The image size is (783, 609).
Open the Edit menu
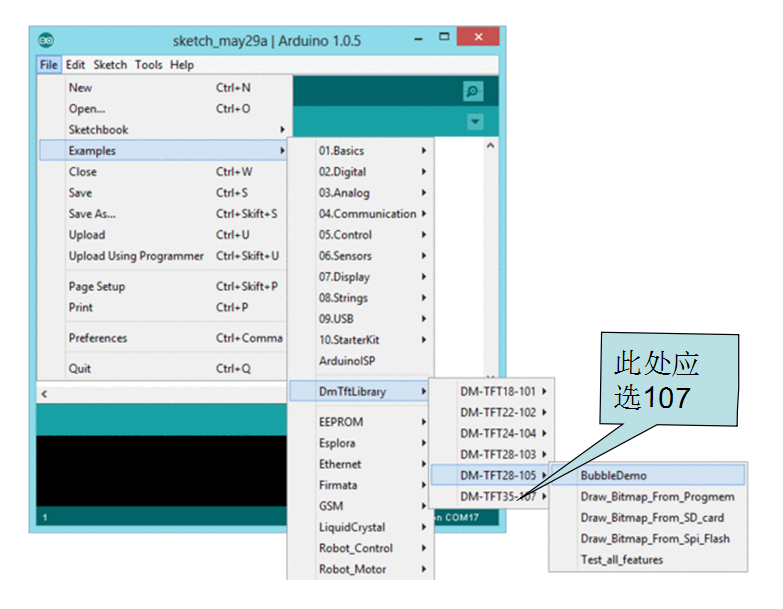pos(75,65)
